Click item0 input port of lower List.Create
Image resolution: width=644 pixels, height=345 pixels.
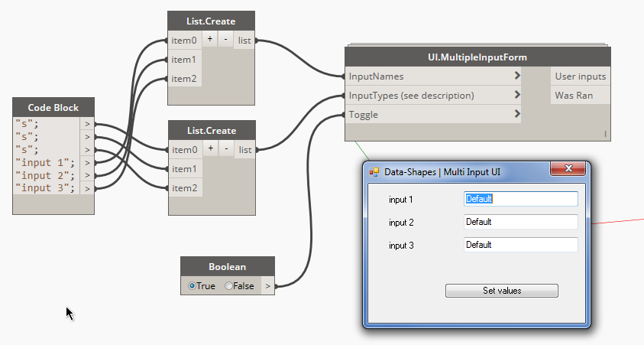click(185, 150)
